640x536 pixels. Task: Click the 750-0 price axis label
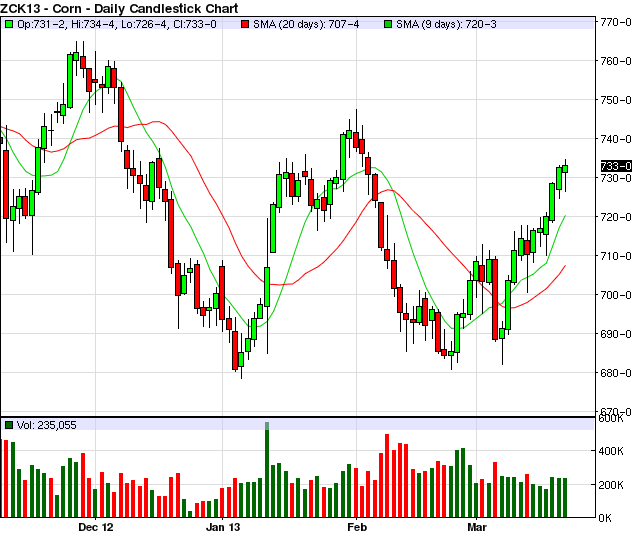coord(616,100)
